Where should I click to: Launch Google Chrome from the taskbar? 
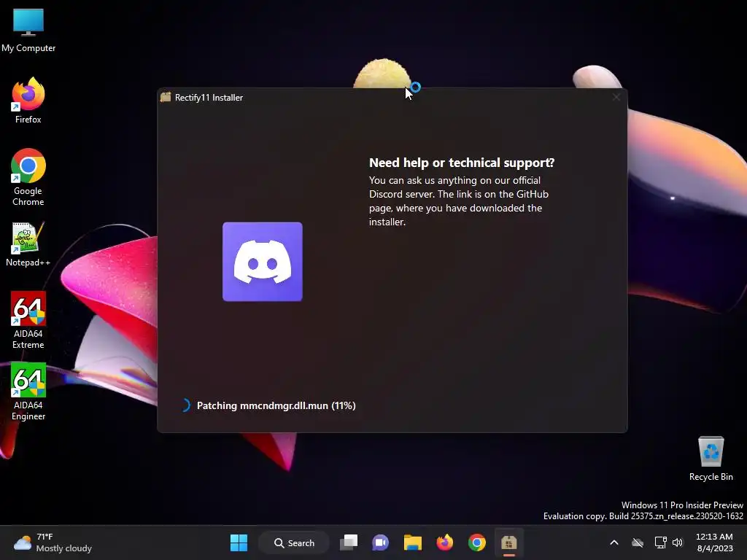pyautogui.click(x=477, y=542)
